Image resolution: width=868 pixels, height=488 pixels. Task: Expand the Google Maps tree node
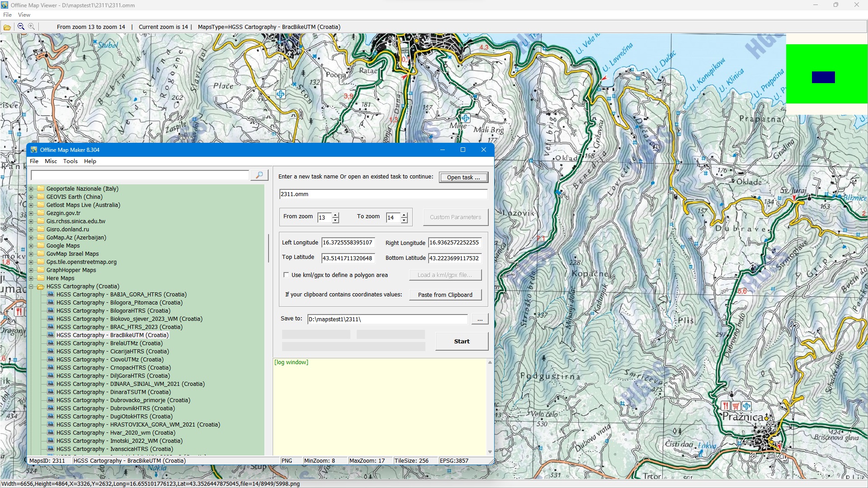pos(31,246)
